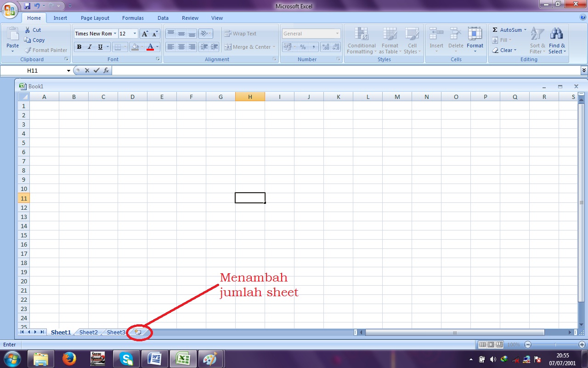Open the Office Button menu

click(x=9, y=10)
